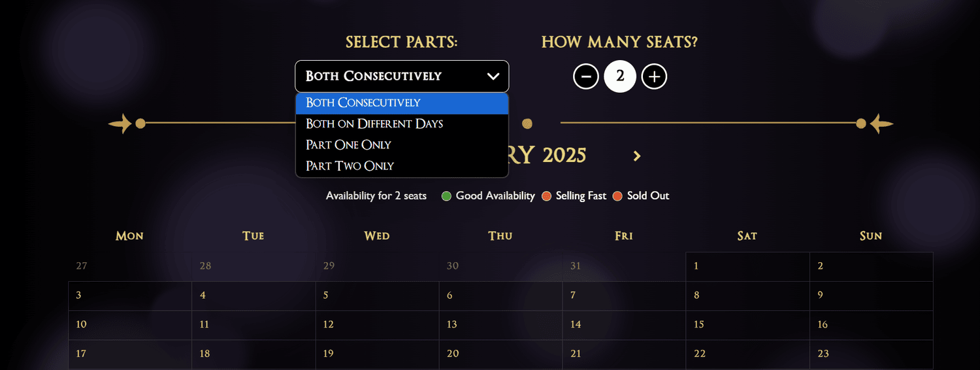980x370 pixels.
Task: Choose Monday 17 on the calendar
Action: coord(130,354)
